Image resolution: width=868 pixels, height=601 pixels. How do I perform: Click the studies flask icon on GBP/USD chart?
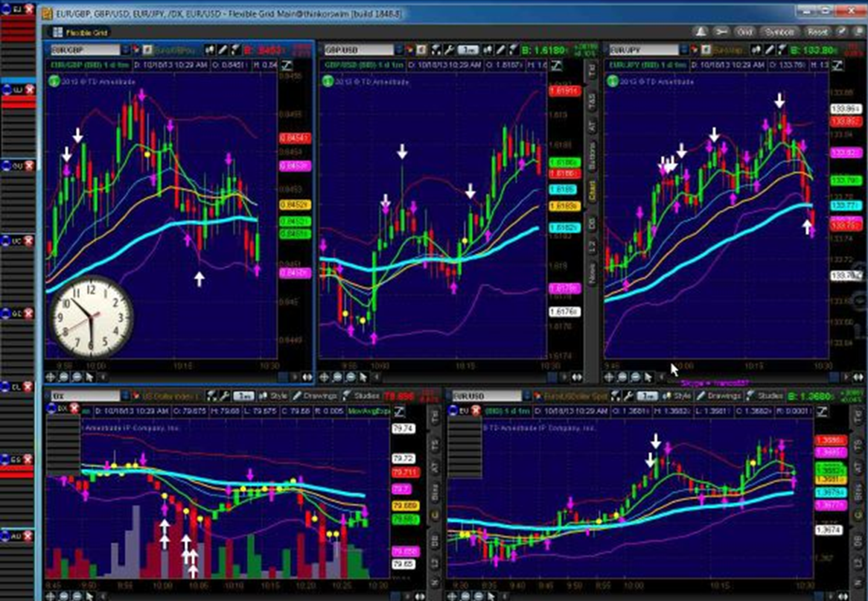click(x=513, y=50)
